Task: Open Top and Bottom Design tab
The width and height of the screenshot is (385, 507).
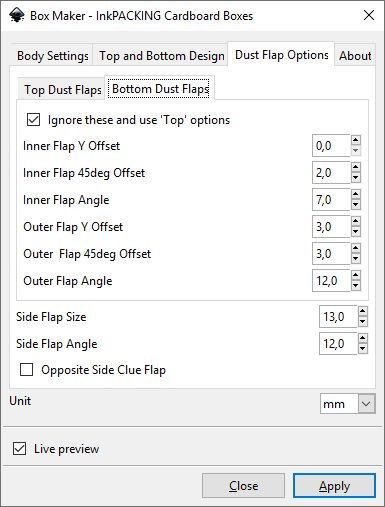Action: [162, 56]
